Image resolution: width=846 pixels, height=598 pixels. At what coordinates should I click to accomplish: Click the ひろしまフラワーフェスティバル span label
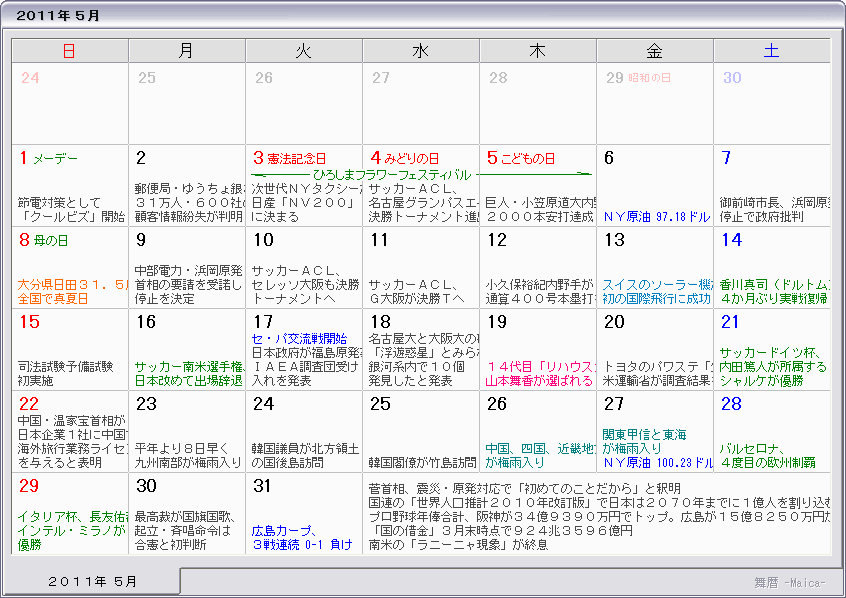point(392,174)
